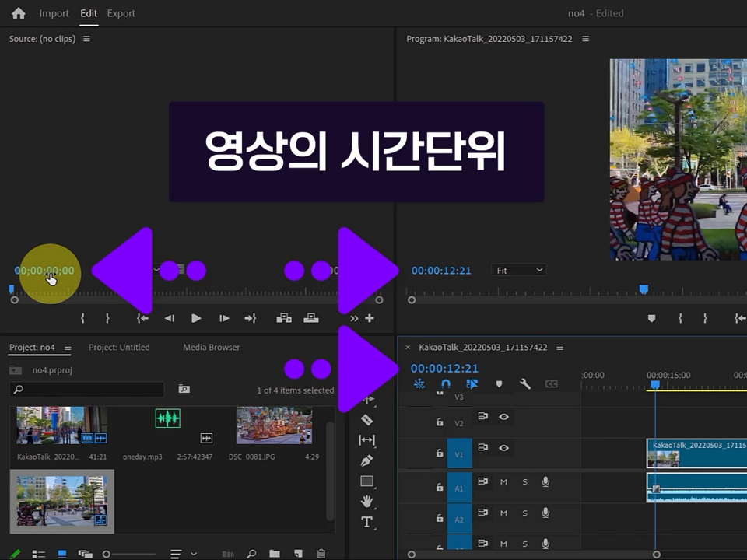Click Mark Out in the Program monitor
Image resolution: width=747 pixels, height=560 pixels.
tap(705, 318)
